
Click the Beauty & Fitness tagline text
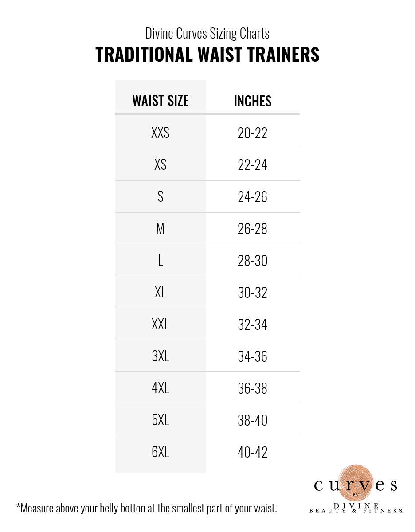tap(356, 511)
